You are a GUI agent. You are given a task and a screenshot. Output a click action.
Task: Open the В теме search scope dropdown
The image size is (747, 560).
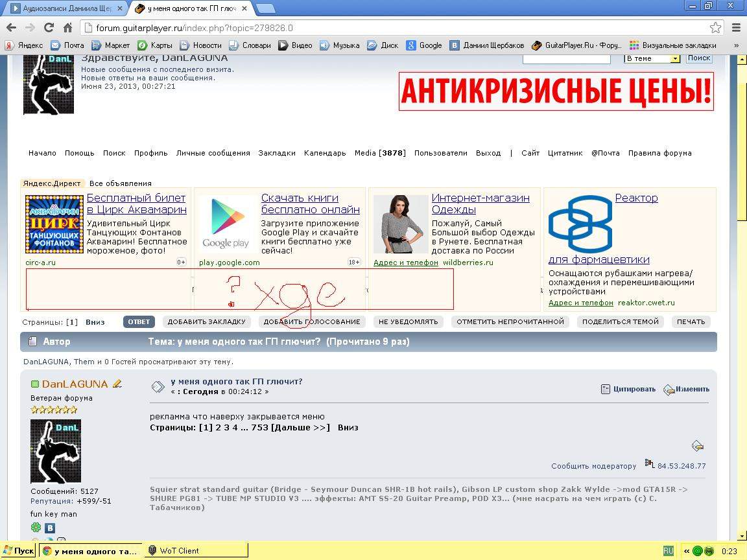pyautogui.click(x=652, y=58)
